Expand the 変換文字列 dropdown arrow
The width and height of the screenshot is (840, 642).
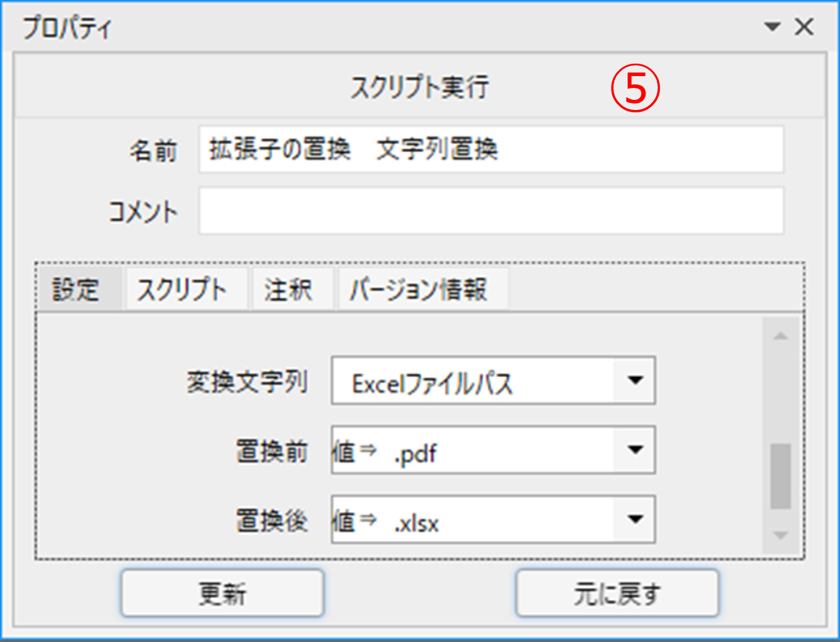coord(635,380)
